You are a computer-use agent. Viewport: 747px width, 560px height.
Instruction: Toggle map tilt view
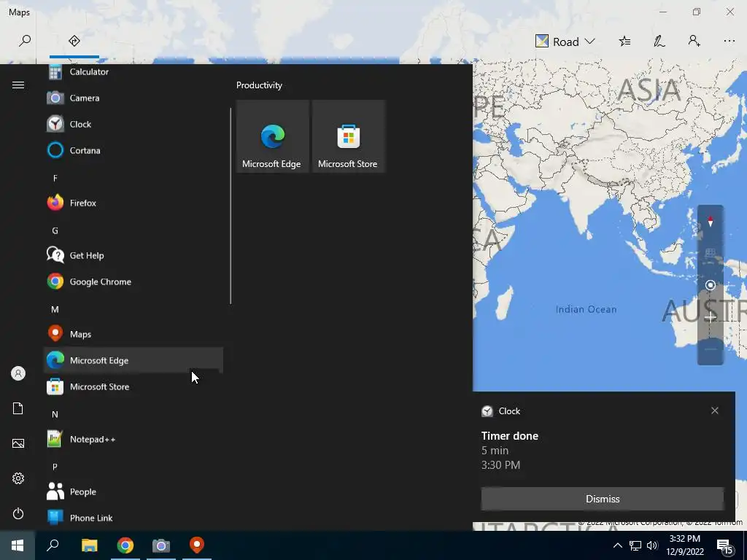[x=711, y=253]
